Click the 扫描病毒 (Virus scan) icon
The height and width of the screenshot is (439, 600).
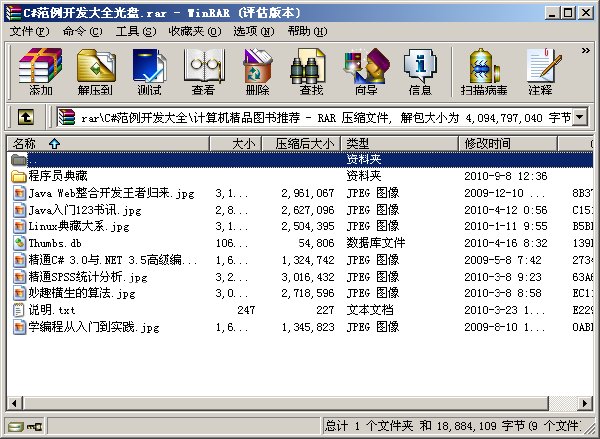(x=484, y=71)
